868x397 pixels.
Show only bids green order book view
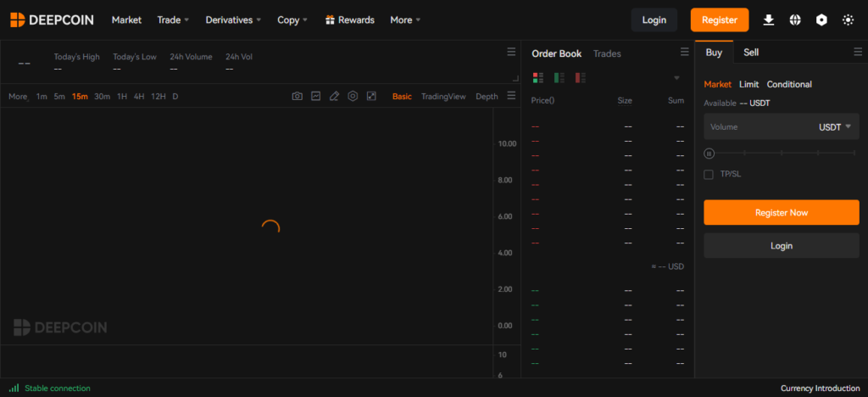coord(559,77)
